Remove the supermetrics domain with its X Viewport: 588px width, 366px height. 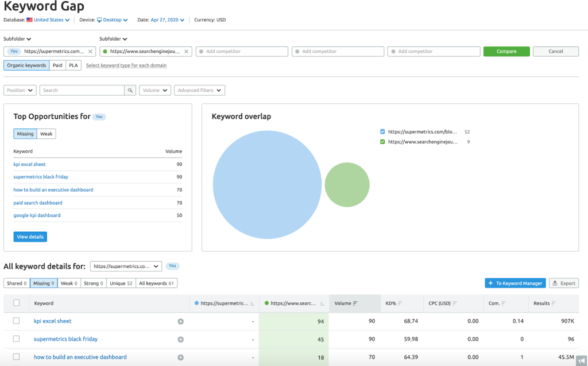(x=90, y=51)
